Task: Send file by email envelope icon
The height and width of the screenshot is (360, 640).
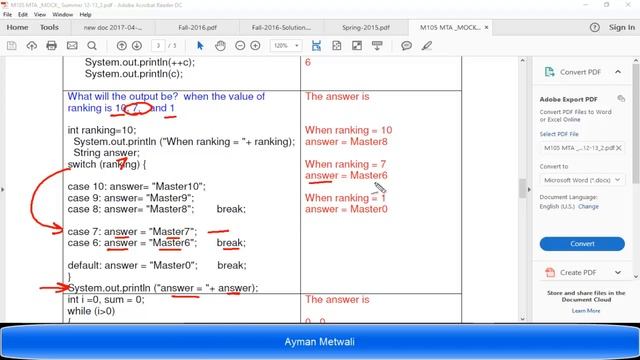Action: tap(72, 46)
